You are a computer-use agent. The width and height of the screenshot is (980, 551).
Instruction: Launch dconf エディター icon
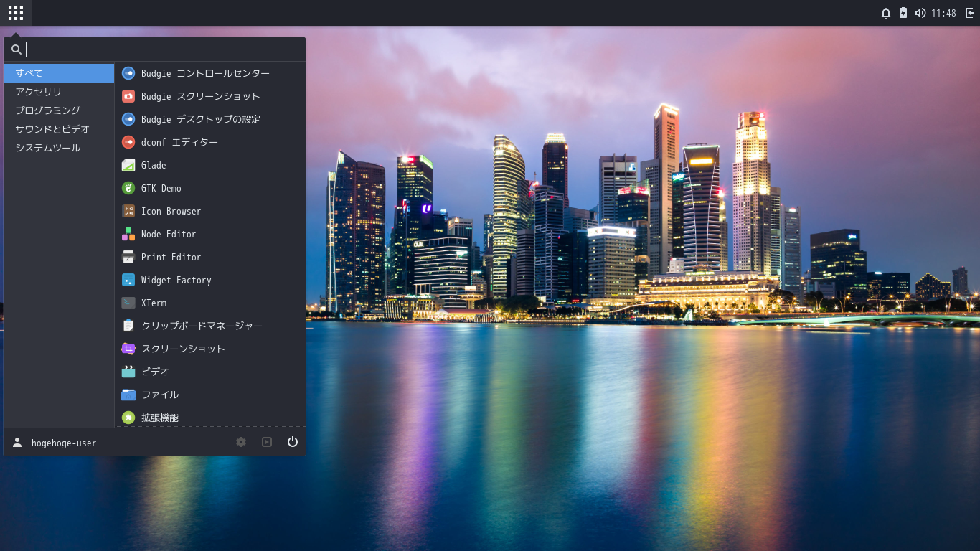tap(128, 142)
